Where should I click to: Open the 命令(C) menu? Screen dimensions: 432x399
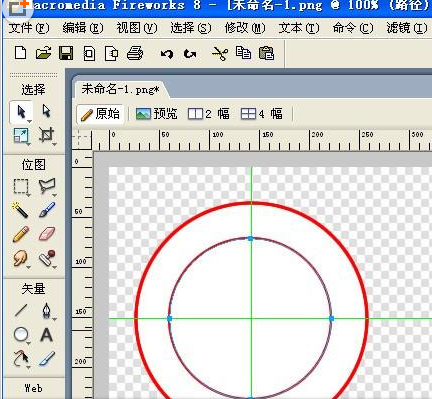[x=353, y=28]
